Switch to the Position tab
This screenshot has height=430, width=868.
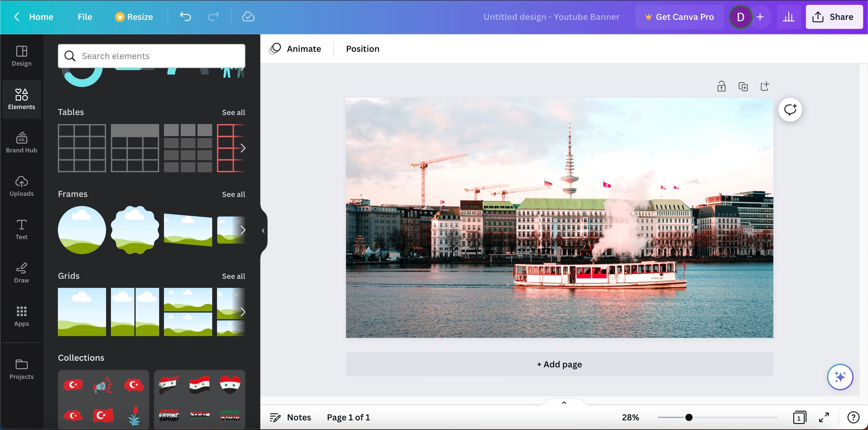click(363, 48)
